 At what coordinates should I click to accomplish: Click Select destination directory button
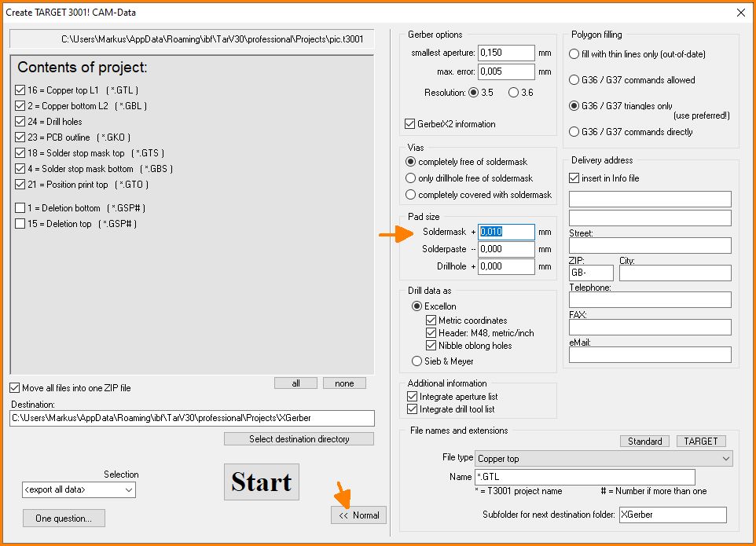tap(299, 439)
